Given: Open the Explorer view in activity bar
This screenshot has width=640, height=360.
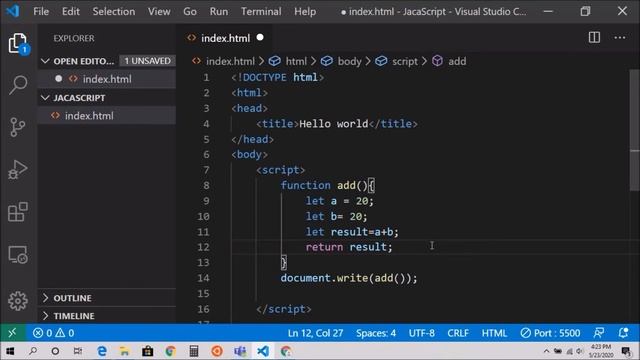Looking at the screenshot, I should 18,43.
